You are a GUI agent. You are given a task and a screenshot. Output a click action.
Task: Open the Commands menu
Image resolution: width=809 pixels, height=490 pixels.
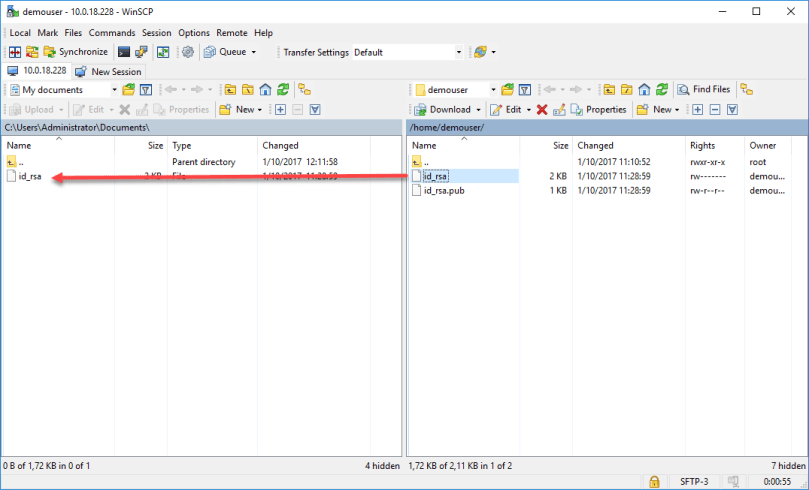coord(111,33)
